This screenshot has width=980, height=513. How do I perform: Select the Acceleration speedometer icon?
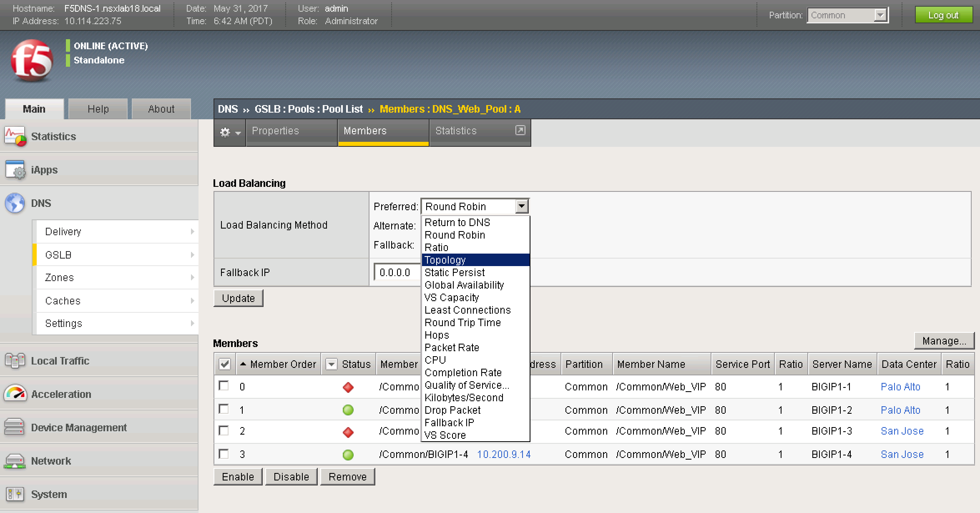15,393
